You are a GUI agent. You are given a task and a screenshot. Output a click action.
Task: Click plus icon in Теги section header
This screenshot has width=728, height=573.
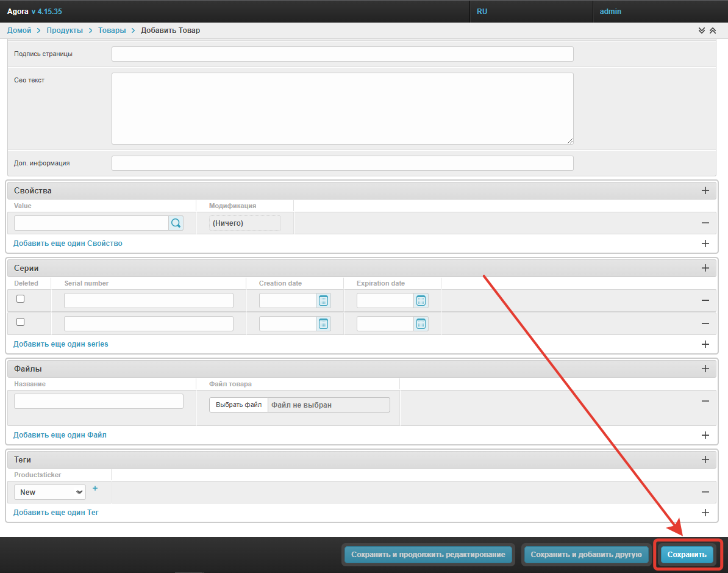705,459
